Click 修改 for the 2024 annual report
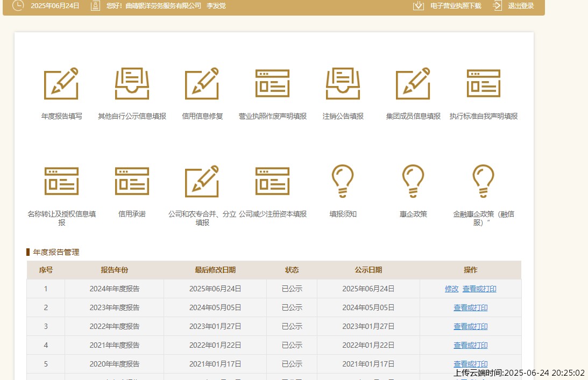 (451, 289)
